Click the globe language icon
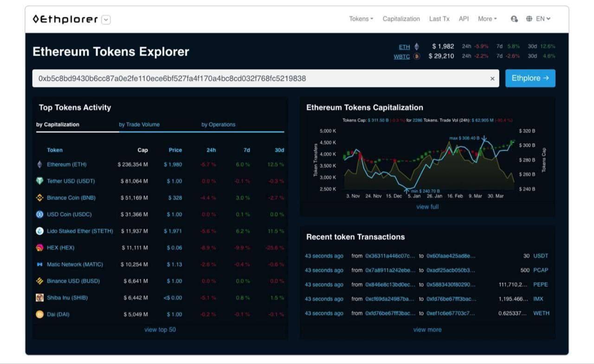The image size is (594, 364). pyautogui.click(x=529, y=19)
